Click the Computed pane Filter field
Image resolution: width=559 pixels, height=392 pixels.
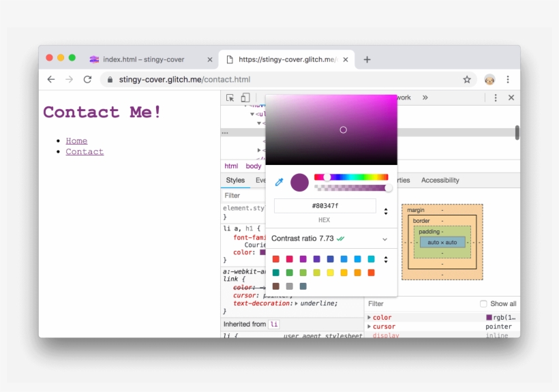(x=421, y=303)
